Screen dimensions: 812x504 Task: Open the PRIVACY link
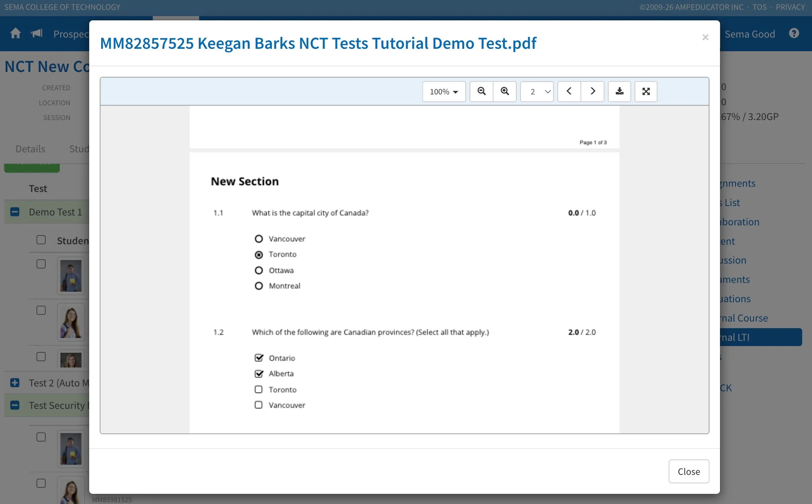pos(790,7)
